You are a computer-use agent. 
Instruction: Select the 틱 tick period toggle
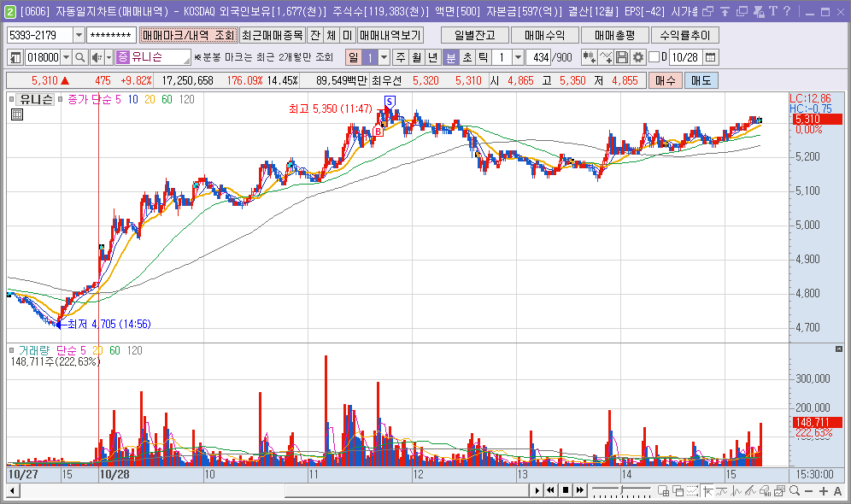[x=483, y=57]
